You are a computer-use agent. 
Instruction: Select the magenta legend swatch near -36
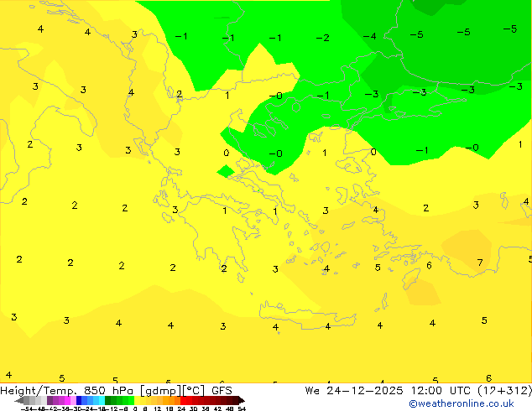[x=67, y=400]
